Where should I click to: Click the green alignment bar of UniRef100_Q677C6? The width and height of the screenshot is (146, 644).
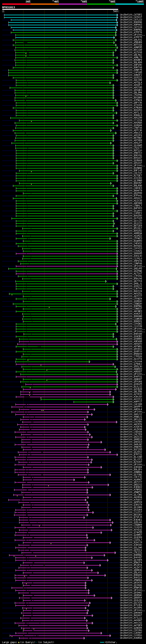point(61,281)
